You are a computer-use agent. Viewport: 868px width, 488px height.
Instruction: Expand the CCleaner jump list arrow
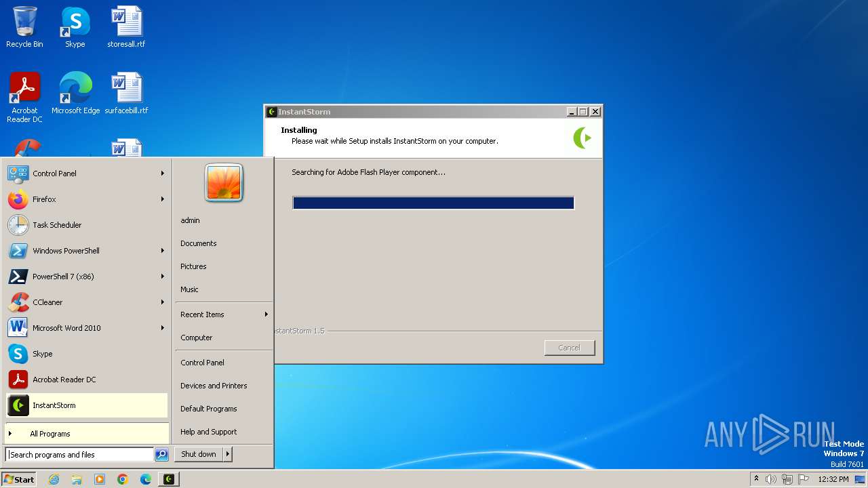pyautogui.click(x=163, y=302)
